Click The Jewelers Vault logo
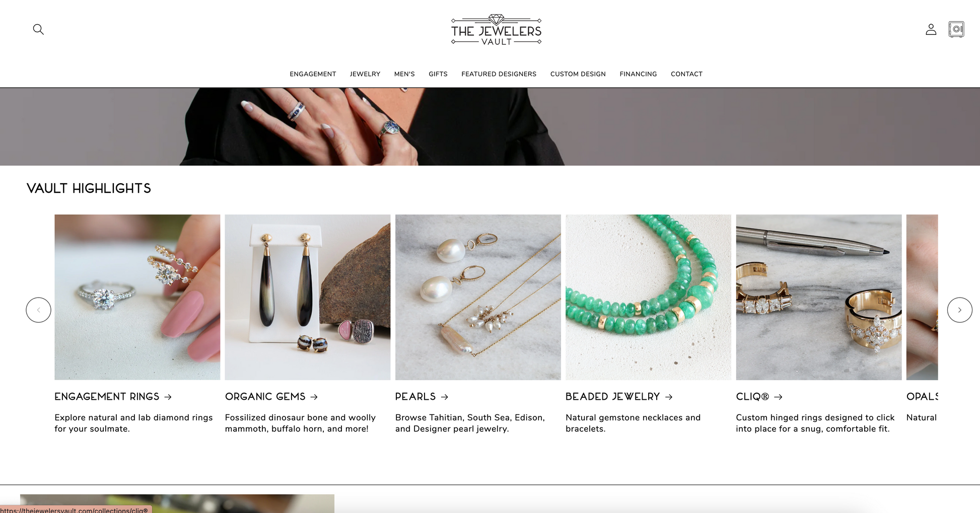 click(x=496, y=30)
